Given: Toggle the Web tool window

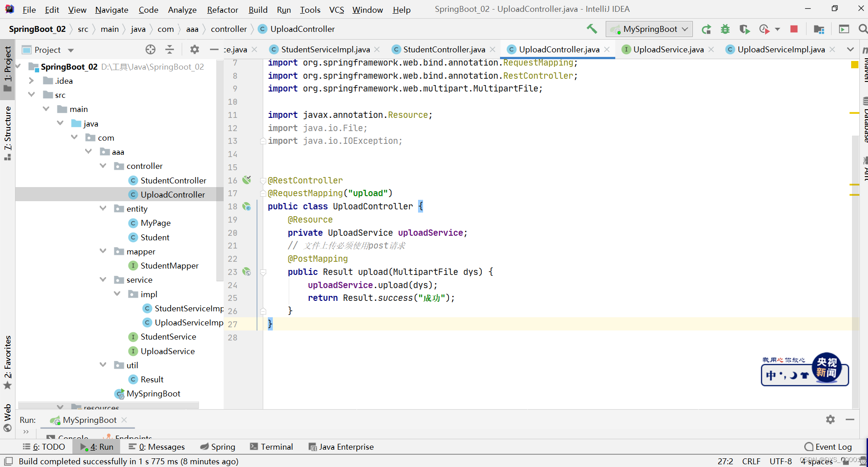Looking at the screenshot, I should coord(8,417).
